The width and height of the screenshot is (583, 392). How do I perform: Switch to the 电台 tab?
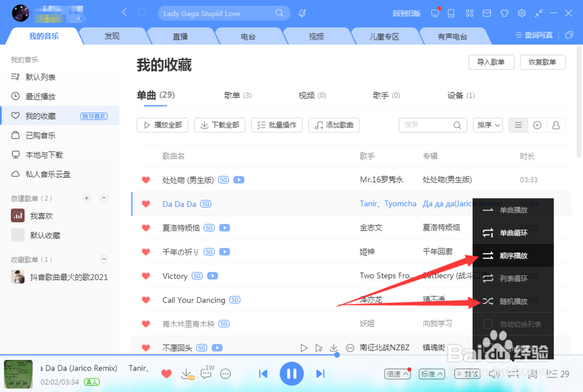coord(248,37)
